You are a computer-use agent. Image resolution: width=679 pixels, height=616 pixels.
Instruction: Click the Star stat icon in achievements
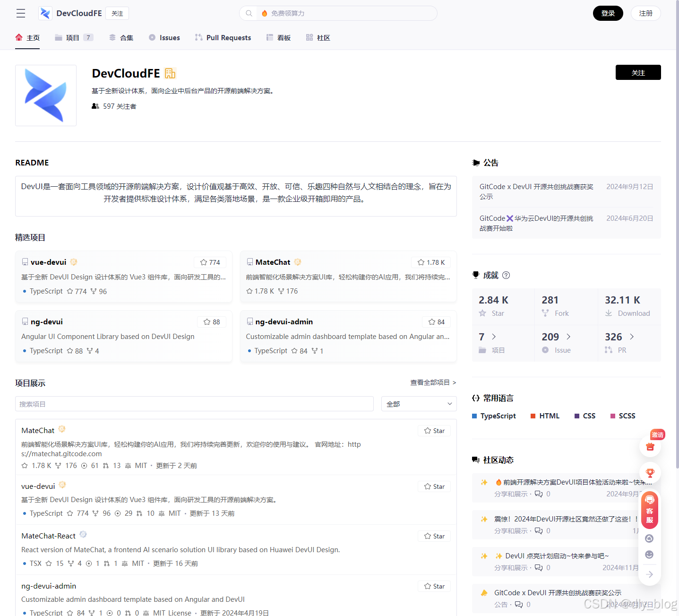point(482,313)
